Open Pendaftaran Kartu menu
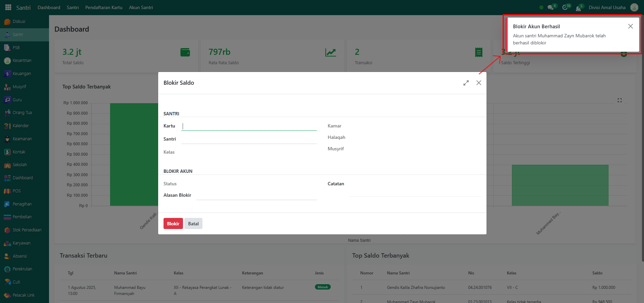Image resolution: width=644 pixels, height=303 pixels. (104, 7)
